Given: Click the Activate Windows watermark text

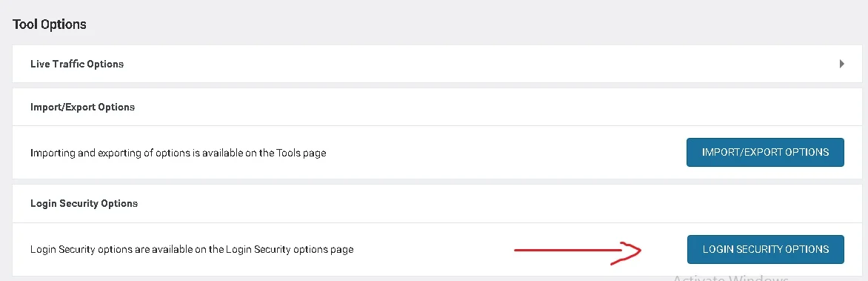Looking at the screenshot, I should point(731,278).
